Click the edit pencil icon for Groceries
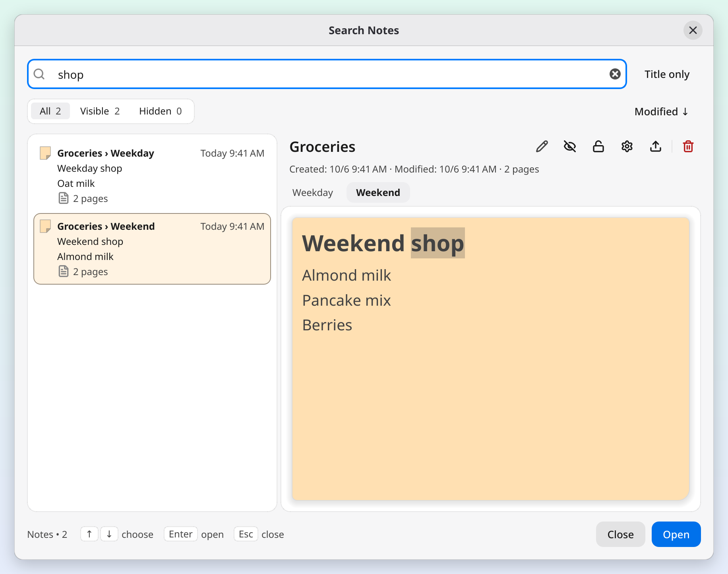The width and height of the screenshot is (728, 574). coord(542,147)
